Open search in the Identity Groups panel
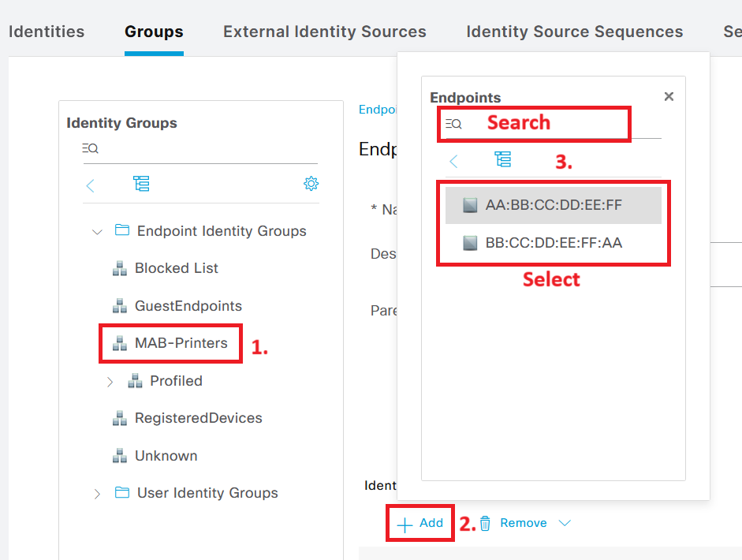This screenshot has width=742, height=560. pyautogui.click(x=90, y=148)
